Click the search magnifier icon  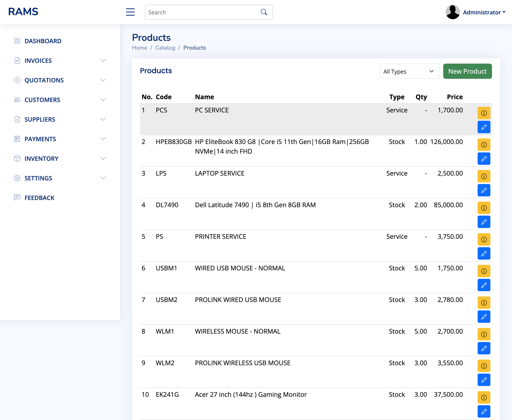[264, 12]
